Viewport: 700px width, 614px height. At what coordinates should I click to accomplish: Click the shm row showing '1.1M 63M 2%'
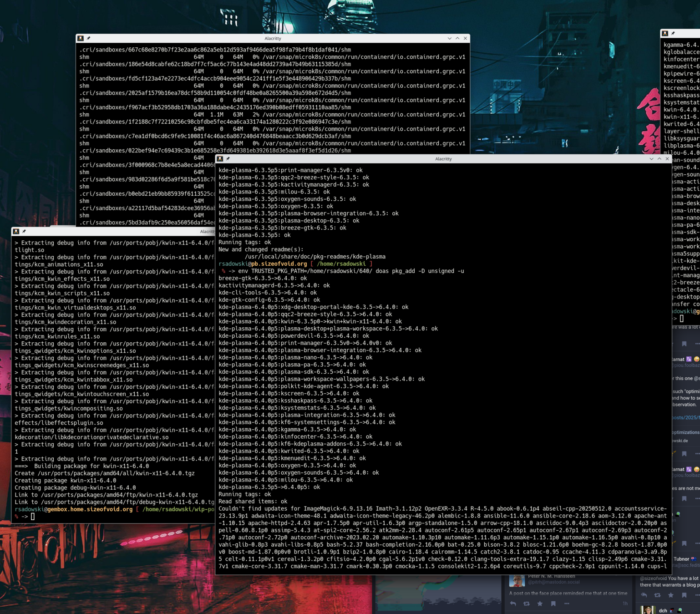(x=272, y=115)
